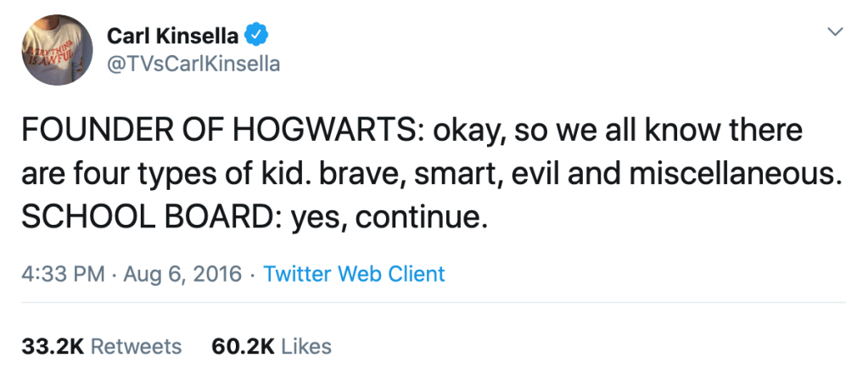
Task: Open the @TVsCarlKinsella handle link
Action: (193, 64)
